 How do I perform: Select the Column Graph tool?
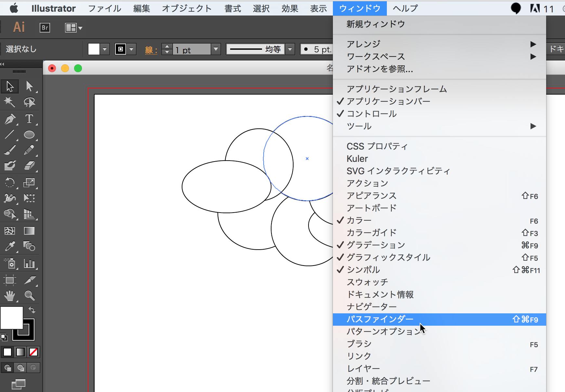(29, 263)
